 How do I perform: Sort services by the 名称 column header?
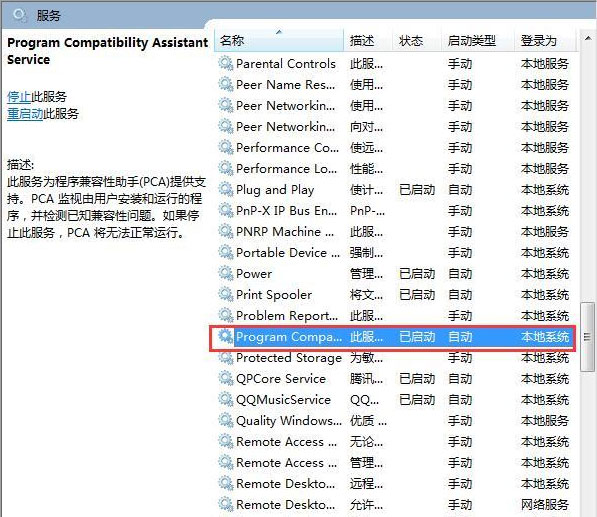[x=279, y=40]
